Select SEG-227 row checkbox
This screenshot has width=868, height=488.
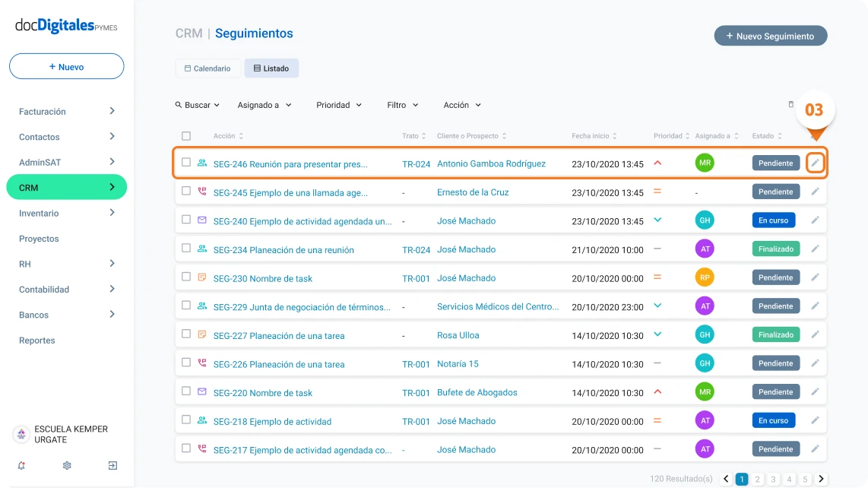click(186, 334)
